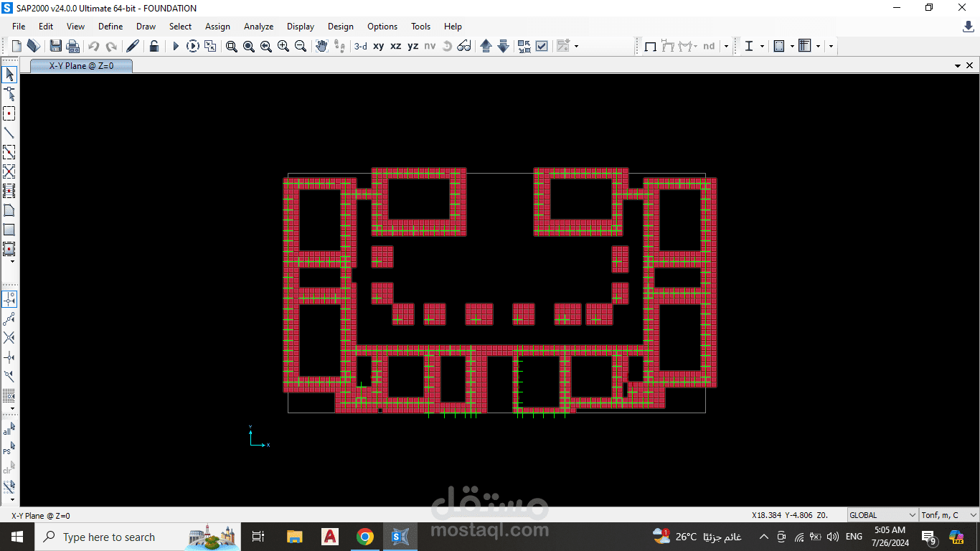Expand the cold-formed design dropdown arrow
Image resolution: width=980 pixels, height=551 pixels.
(x=818, y=46)
